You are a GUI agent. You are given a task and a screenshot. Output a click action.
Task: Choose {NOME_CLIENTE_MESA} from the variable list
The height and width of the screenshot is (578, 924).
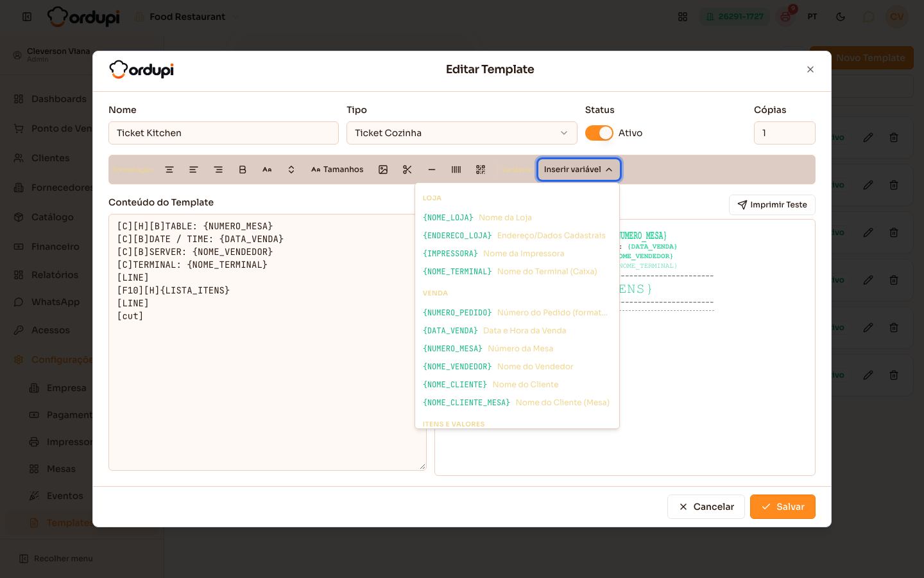[517, 403]
